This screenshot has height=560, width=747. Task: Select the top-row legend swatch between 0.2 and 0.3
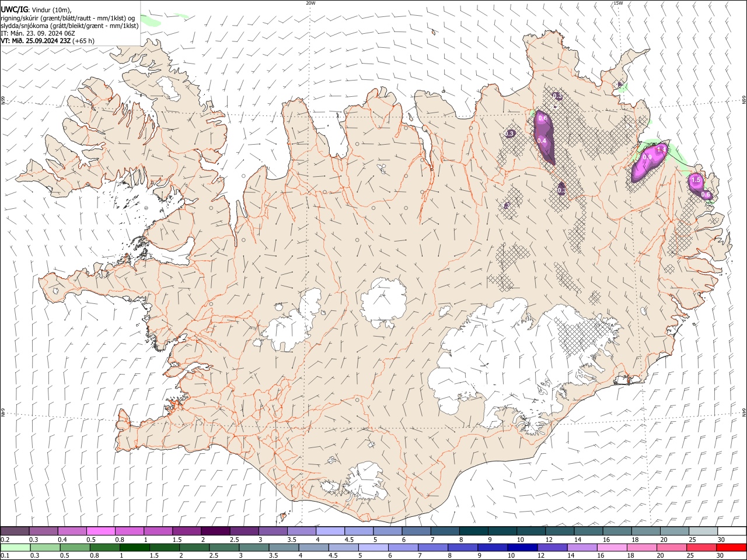[15, 531]
